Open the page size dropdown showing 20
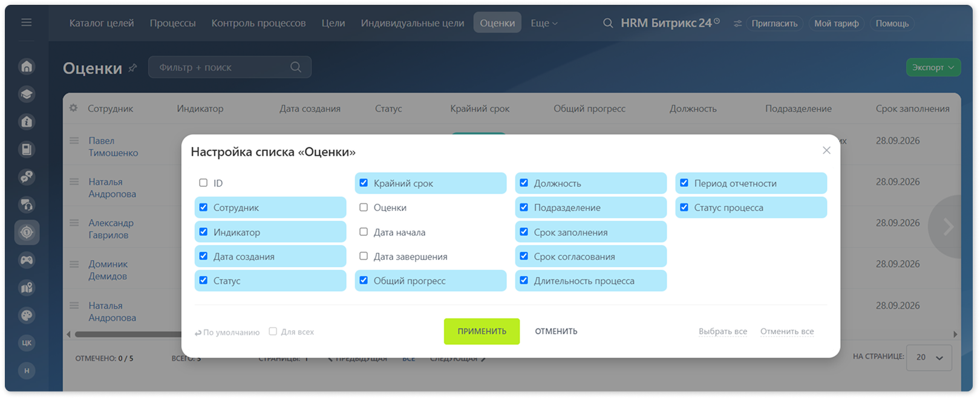Screen dimensions: 980x399 point(930,357)
